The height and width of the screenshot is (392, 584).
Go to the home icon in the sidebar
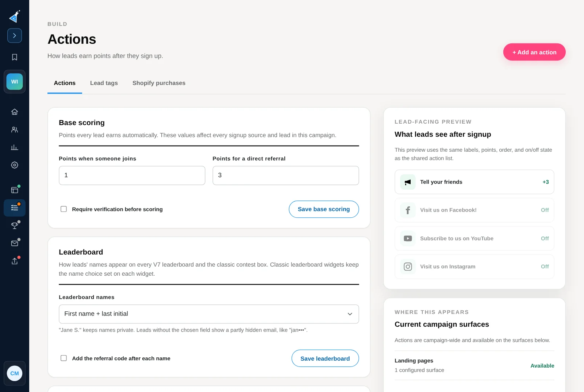coord(15,112)
